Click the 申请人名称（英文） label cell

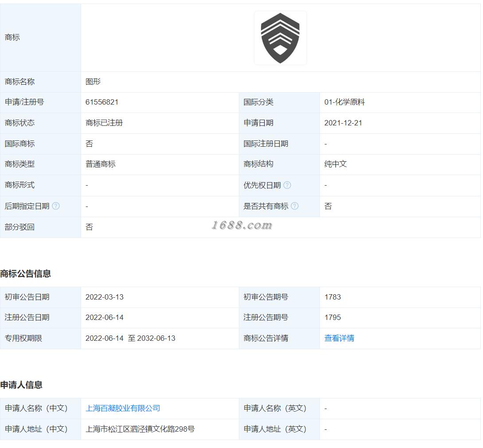(x=280, y=409)
